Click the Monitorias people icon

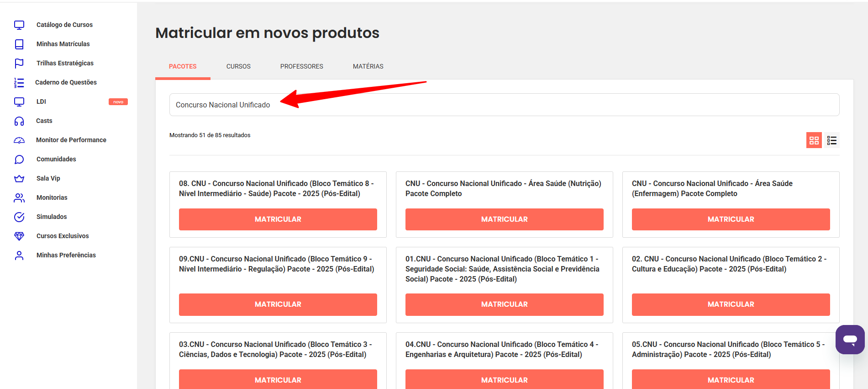pyautogui.click(x=19, y=197)
